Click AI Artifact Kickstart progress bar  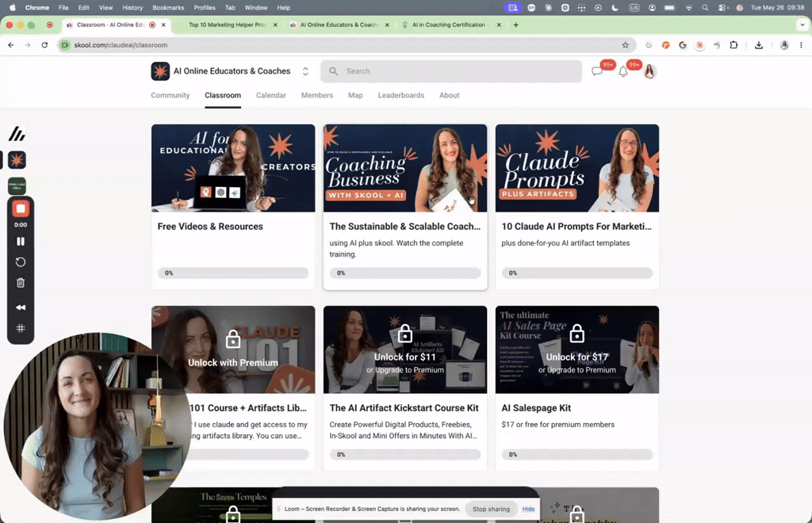405,454
